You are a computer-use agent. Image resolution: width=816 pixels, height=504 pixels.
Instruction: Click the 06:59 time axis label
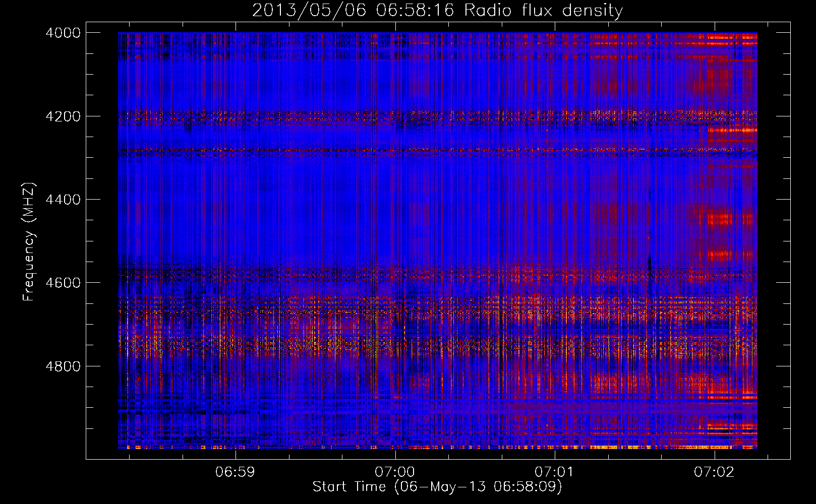point(235,472)
